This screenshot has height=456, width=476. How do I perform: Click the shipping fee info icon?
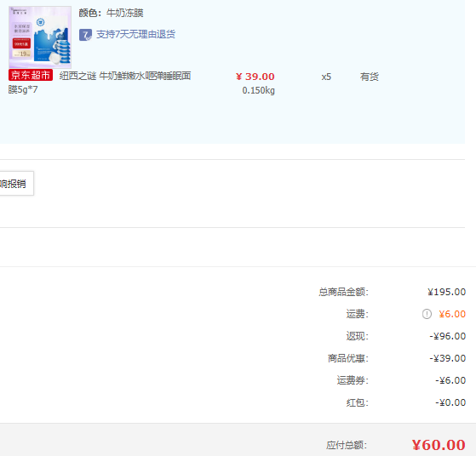427,314
